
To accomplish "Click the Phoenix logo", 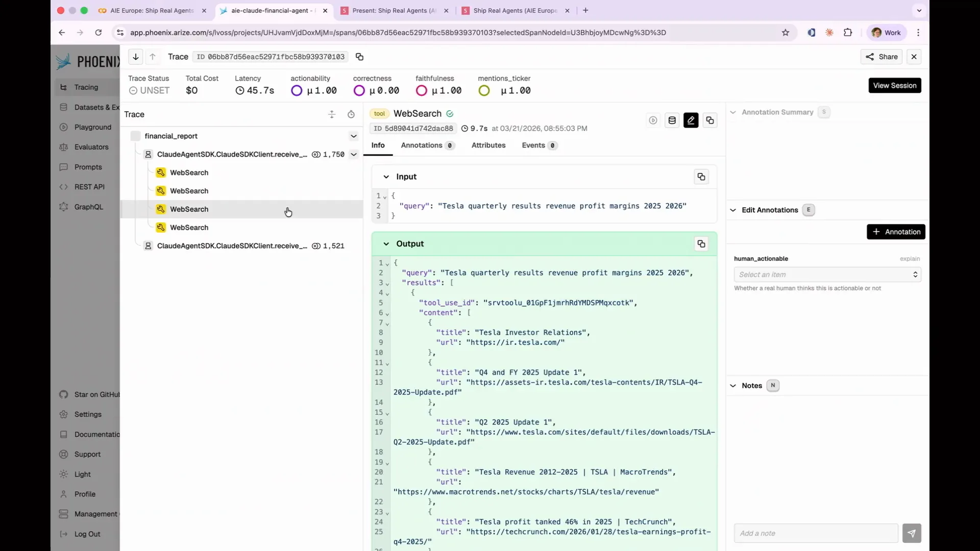I will coord(87,62).
